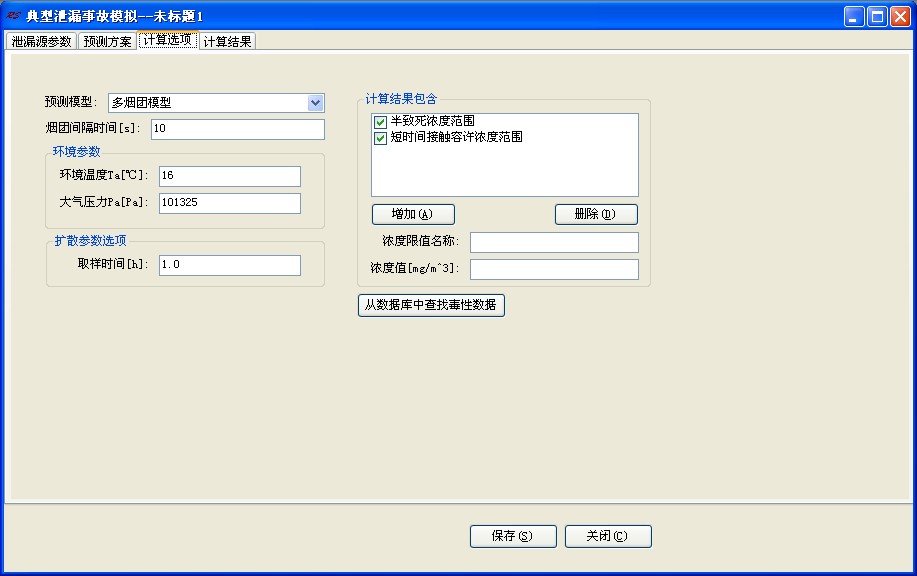Viewport: 917px width, 576px height.
Task: Select the 半致死浓度范围 list entry text
Action: [x=432, y=121]
